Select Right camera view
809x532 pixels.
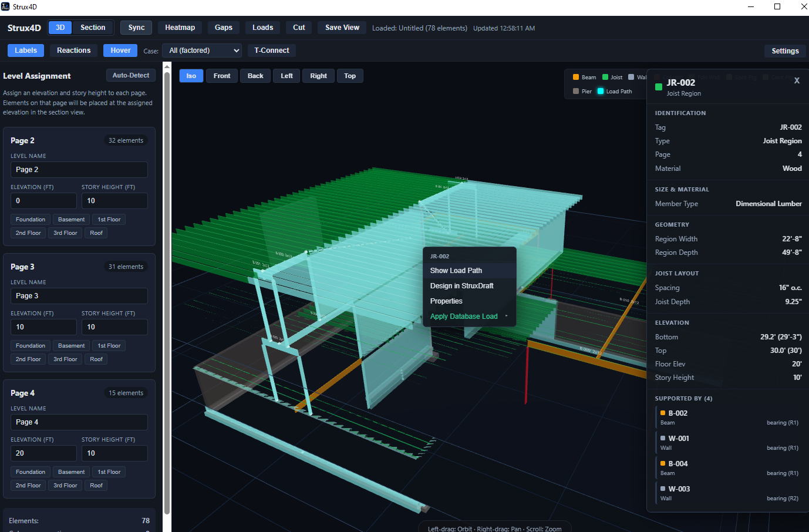coord(319,76)
